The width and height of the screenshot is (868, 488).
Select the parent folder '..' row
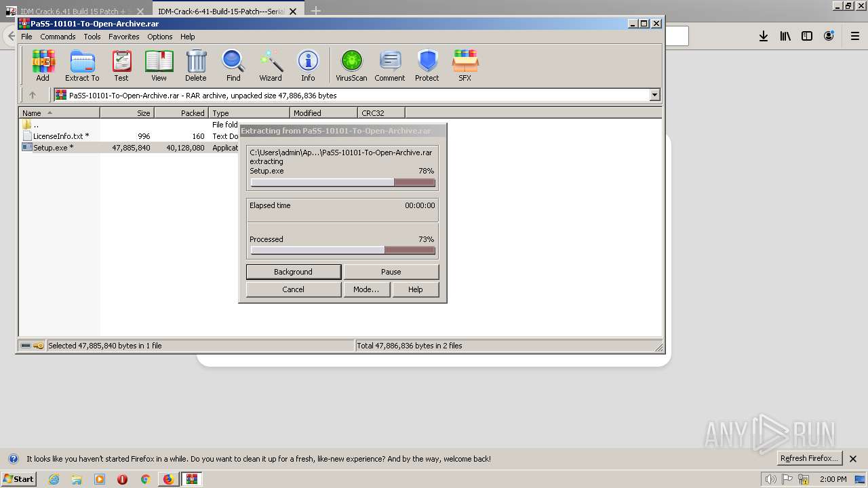129,125
